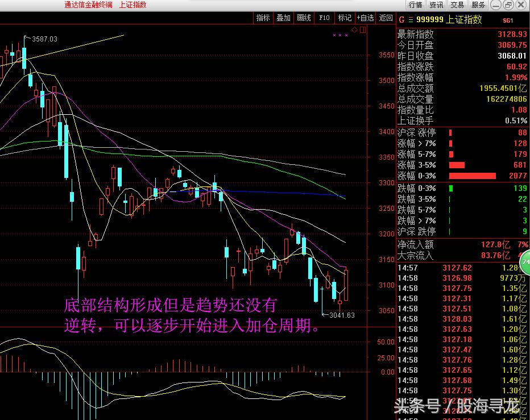Click the 3300 price axis label
Image resolution: width=530 pixels, height=420 pixels.
point(386,183)
